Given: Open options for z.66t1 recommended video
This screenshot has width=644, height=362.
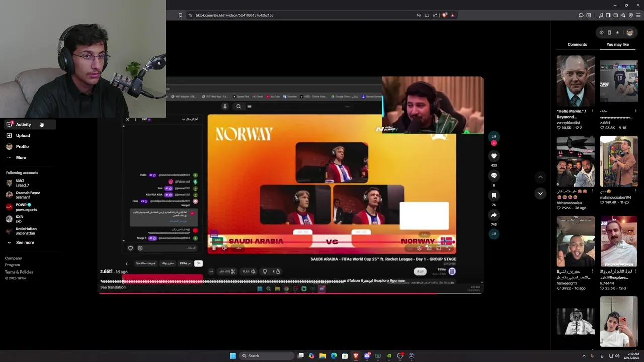Looking at the screenshot, I should pos(635,111).
